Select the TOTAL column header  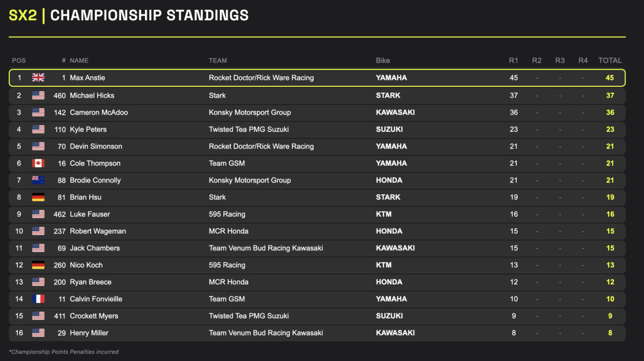click(610, 61)
